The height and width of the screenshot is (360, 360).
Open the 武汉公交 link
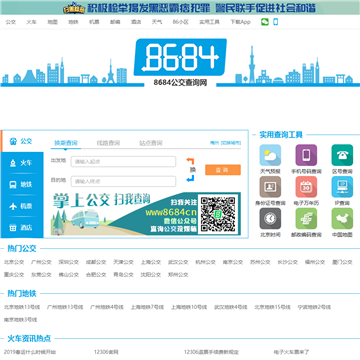pyautogui.click(x=178, y=262)
